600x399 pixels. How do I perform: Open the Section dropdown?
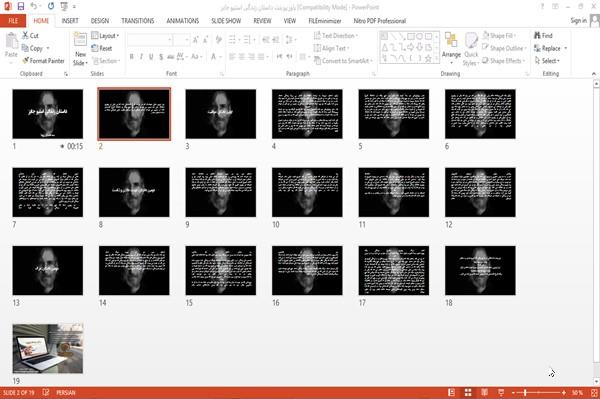click(106, 61)
